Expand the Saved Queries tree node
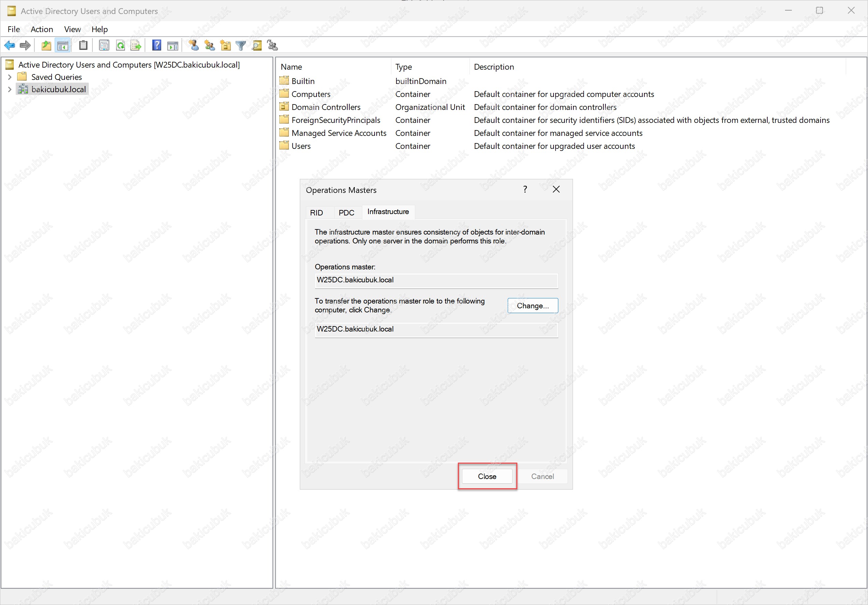868x605 pixels. tap(10, 77)
